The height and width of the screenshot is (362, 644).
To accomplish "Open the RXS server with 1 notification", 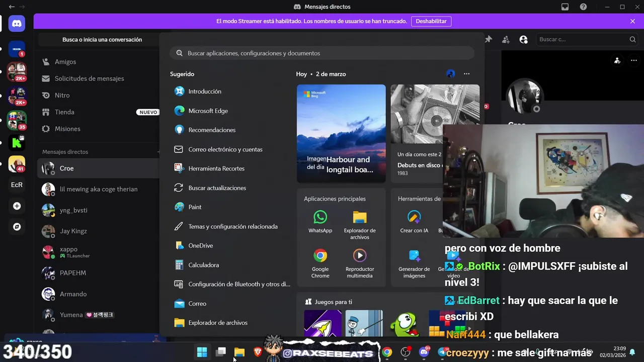I will (x=17, y=49).
